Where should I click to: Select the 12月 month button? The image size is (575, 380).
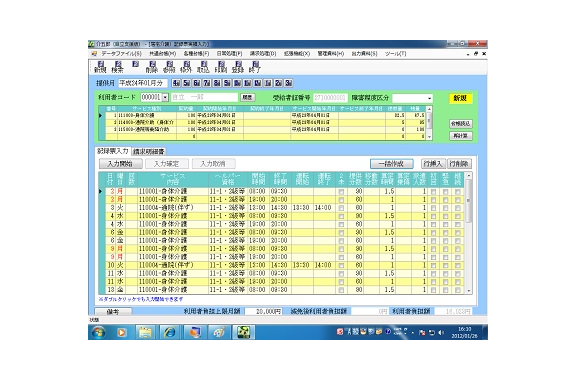[258, 83]
